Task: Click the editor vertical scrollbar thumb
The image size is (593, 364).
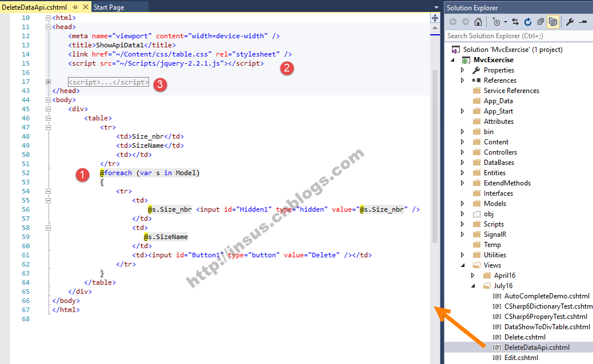Action: tap(435, 157)
